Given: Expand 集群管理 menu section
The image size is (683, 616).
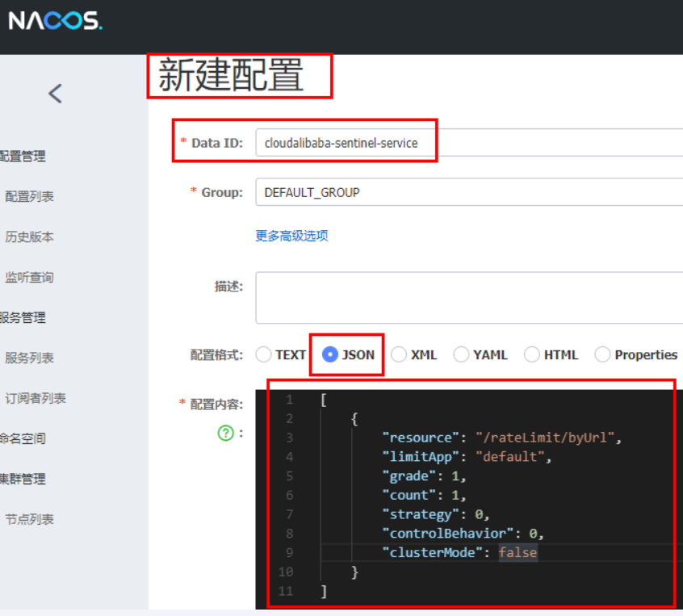Looking at the screenshot, I should (x=23, y=479).
